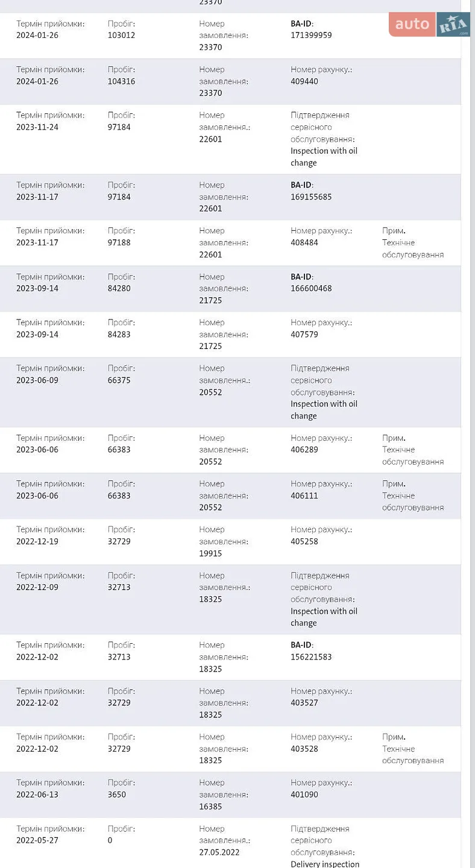Viewport: 475px width, 868px height.
Task: Select the 2023-11-24 acceptance date
Action: [37, 127]
